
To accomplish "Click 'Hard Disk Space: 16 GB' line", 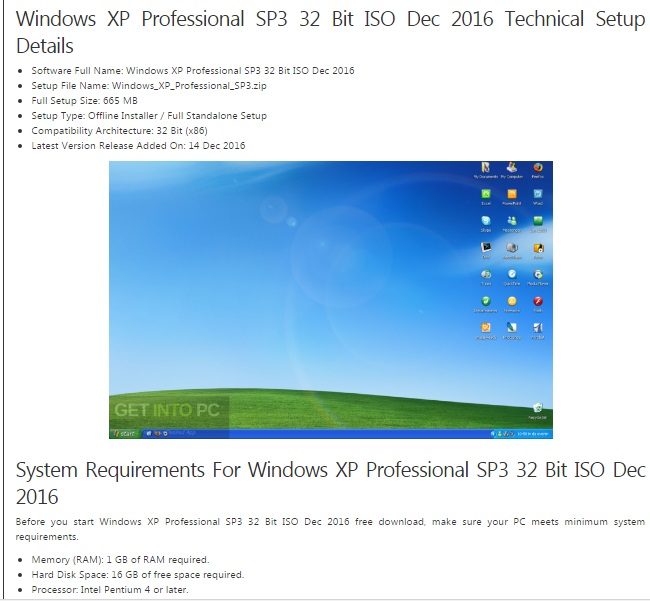I will (x=138, y=574).
